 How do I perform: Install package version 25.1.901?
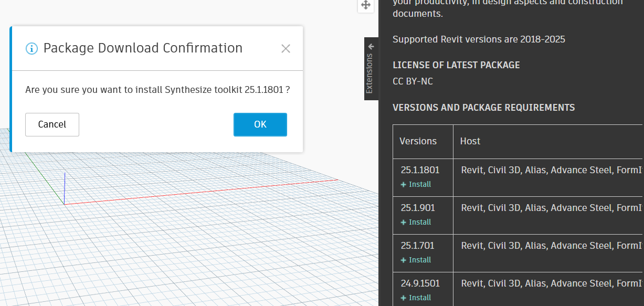[x=416, y=222]
